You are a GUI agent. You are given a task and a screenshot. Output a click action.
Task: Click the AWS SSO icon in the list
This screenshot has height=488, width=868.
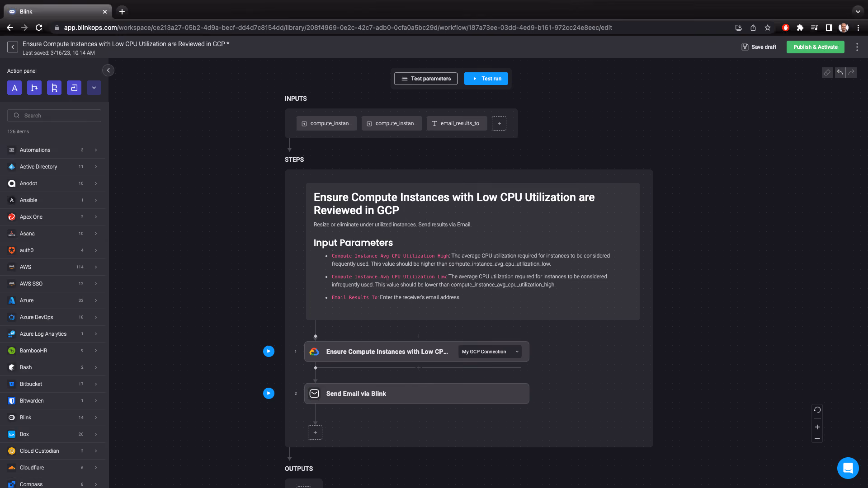12,284
